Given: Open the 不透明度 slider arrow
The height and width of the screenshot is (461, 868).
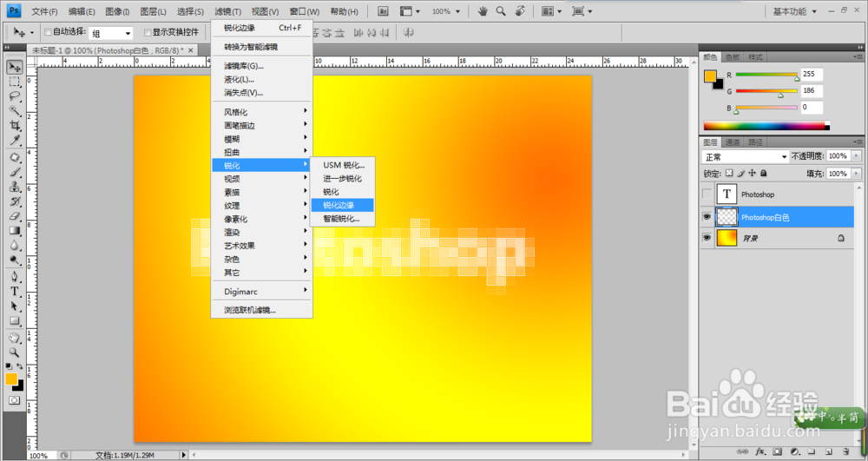Looking at the screenshot, I should (x=857, y=156).
